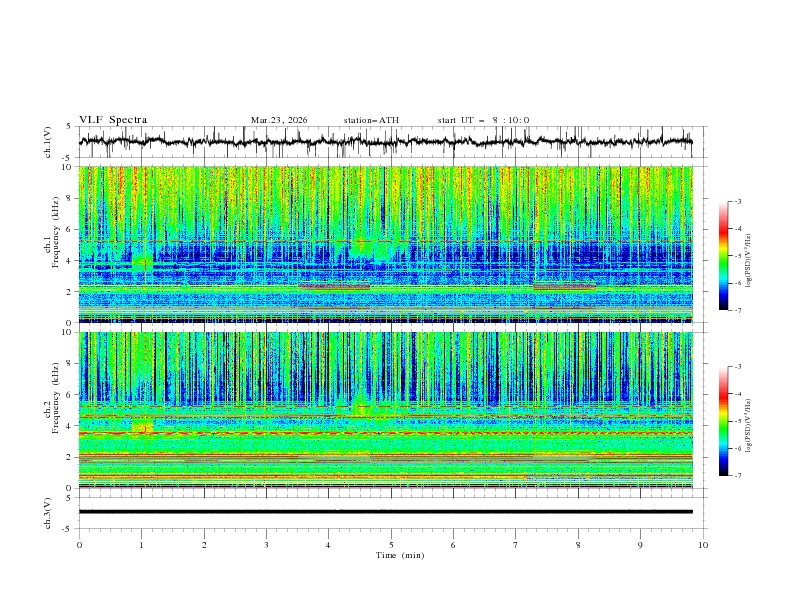
Task: Click the "6" kHz tick on ch.2 spectrogram
Action: [x=70, y=395]
